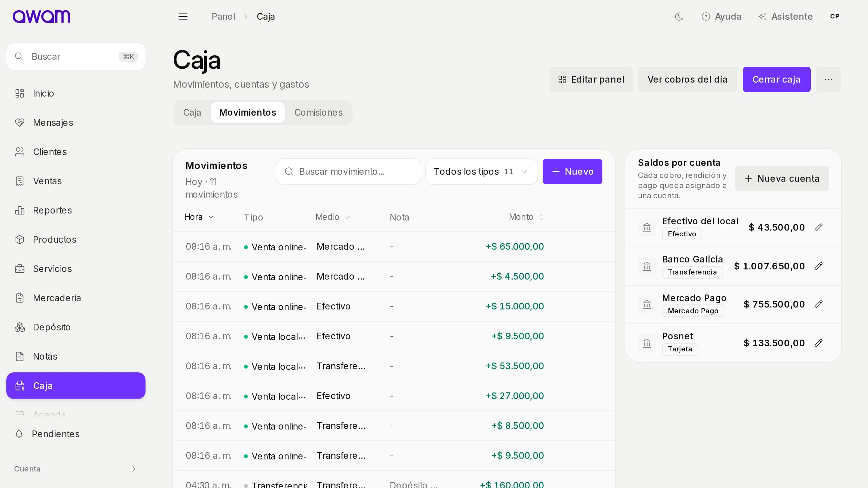Toggle the sidebar hamburger menu
868x488 pixels.
183,17
